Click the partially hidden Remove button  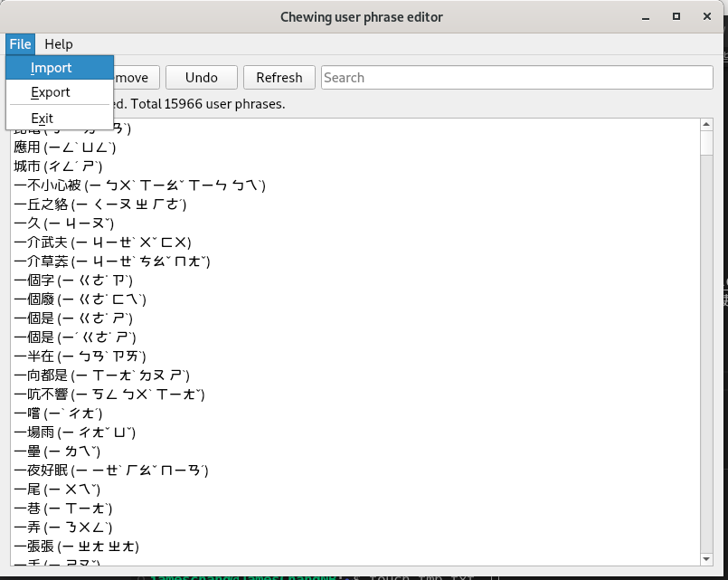click(x=137, y=77)
